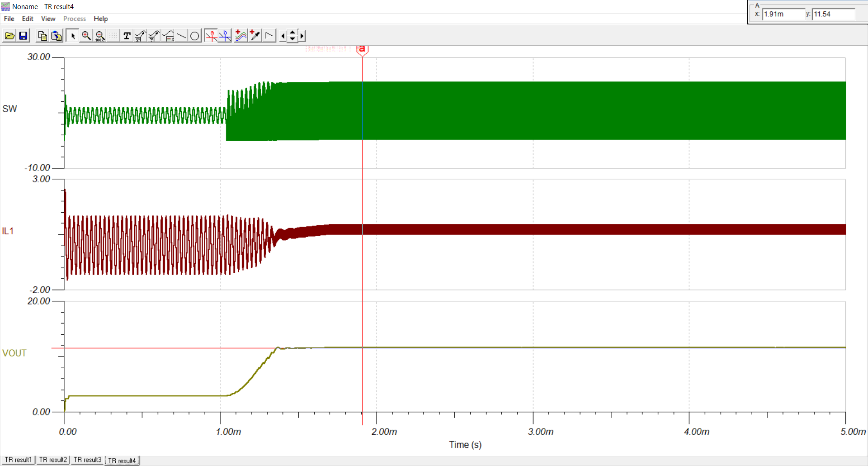Click the 3.00m time axis value

pyautogui.click(x=541, y=432)
